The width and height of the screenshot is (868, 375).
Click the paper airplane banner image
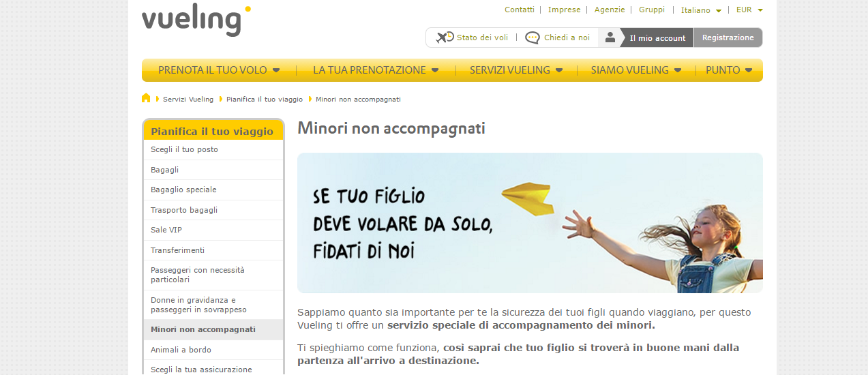click(530, 223)
